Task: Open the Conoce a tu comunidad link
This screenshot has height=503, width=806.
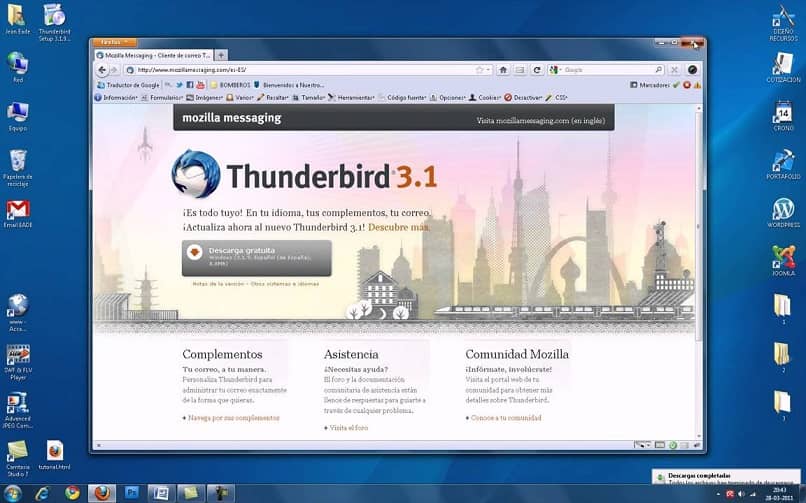Action: 506,418
